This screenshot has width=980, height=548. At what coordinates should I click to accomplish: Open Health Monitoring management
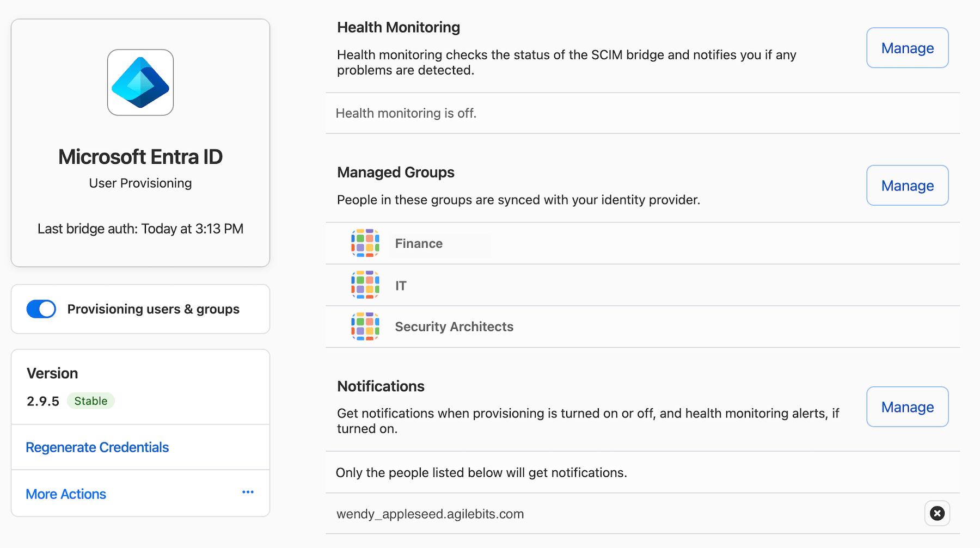coord(907,48)
